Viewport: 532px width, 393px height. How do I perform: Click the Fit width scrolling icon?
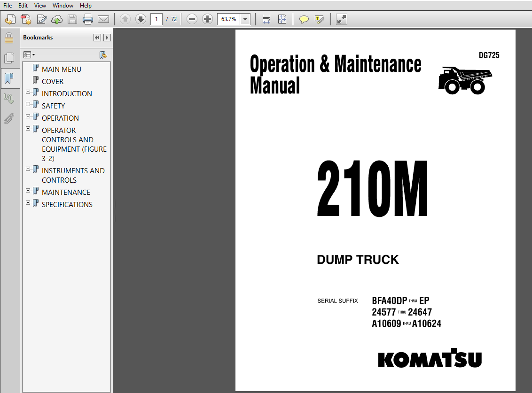(266, 19)
